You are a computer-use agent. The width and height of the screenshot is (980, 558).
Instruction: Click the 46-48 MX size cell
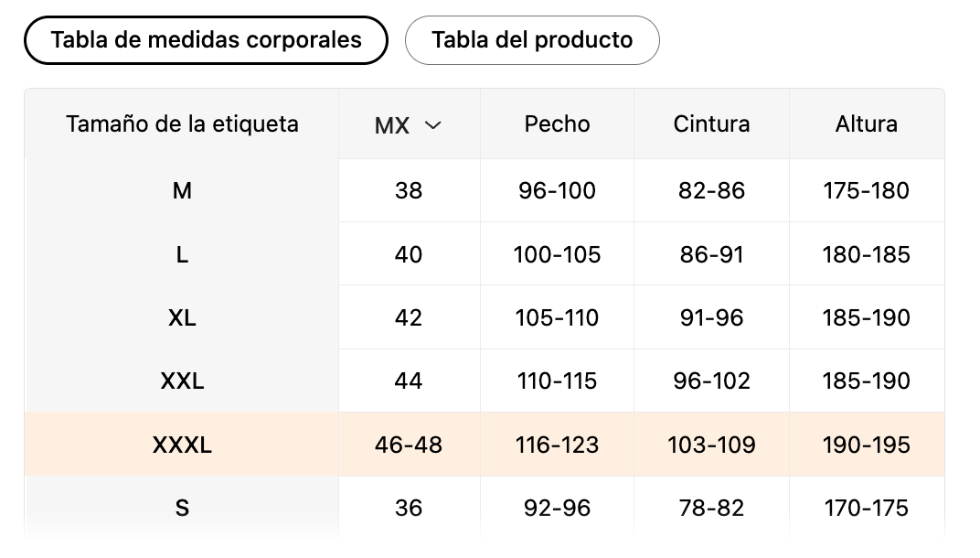click(x=409, y=445)
